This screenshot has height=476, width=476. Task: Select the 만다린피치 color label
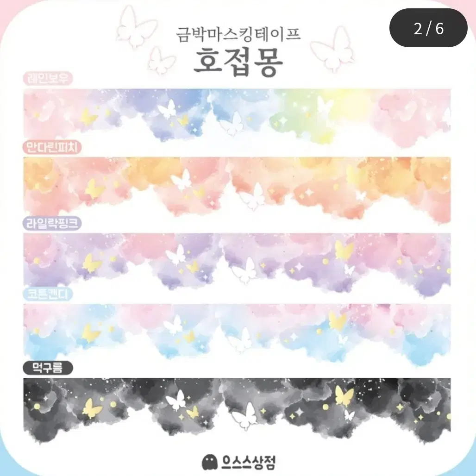tap(52, 148)
